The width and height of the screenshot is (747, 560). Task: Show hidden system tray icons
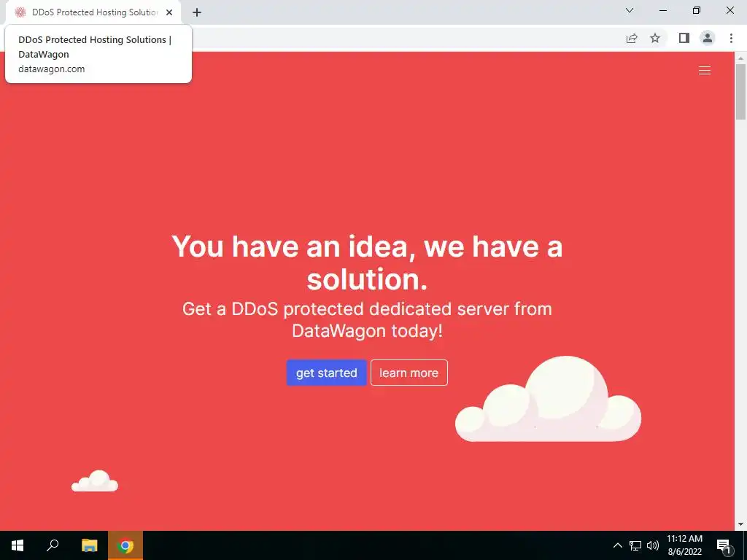[617, 545]
